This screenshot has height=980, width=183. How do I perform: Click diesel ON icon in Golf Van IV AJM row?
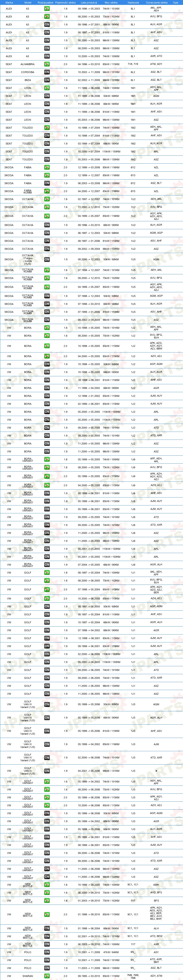tap(47, 744)
